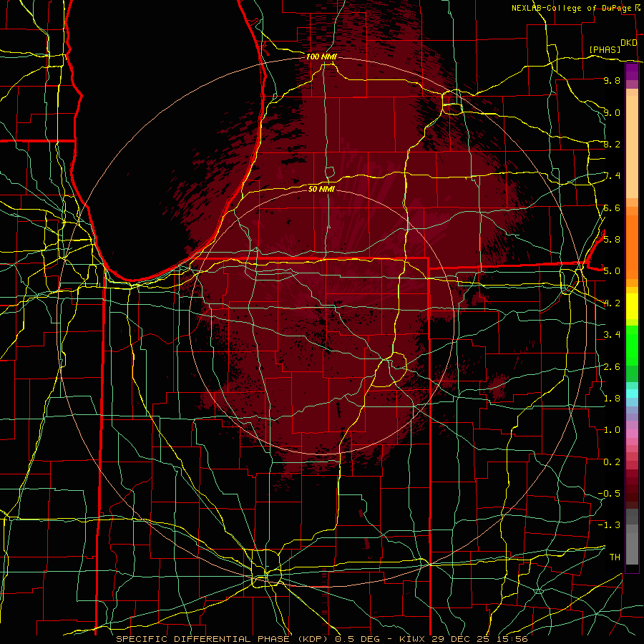644x644 pixels.
Task: Click the -0.5 value on the color scale
Action: [x=609, y=493]
